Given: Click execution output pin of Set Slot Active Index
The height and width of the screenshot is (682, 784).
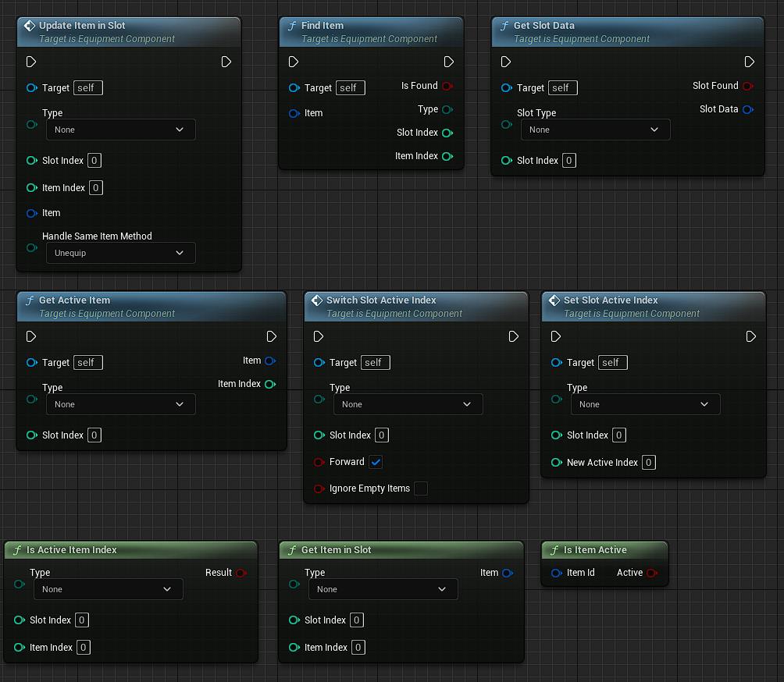Looking at the screenshot, I should 750,336.
